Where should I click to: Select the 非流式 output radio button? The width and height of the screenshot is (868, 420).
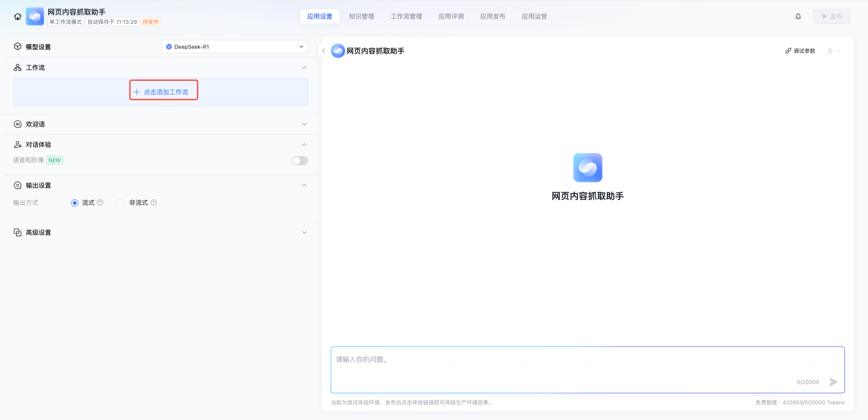[x=120, y=202]
